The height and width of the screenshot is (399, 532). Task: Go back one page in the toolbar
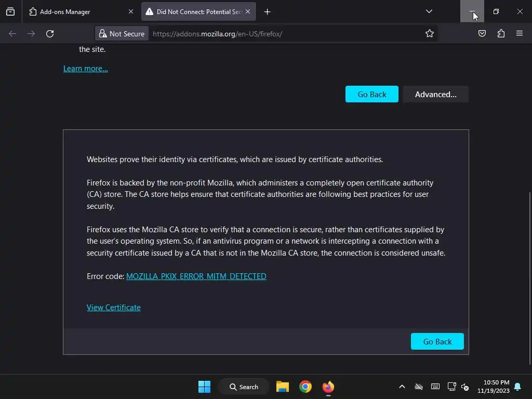tap(12, 34)
